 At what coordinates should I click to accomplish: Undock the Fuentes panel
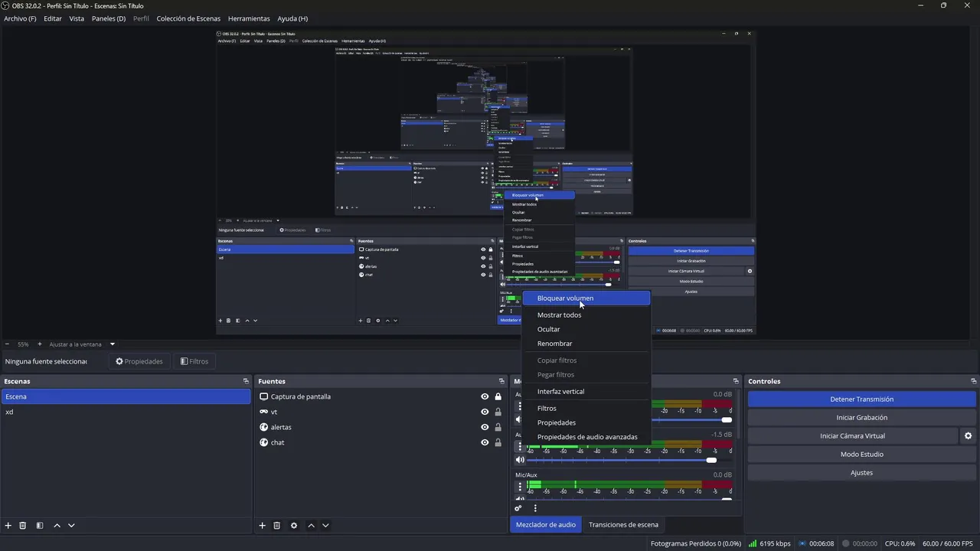pos(502,381)
